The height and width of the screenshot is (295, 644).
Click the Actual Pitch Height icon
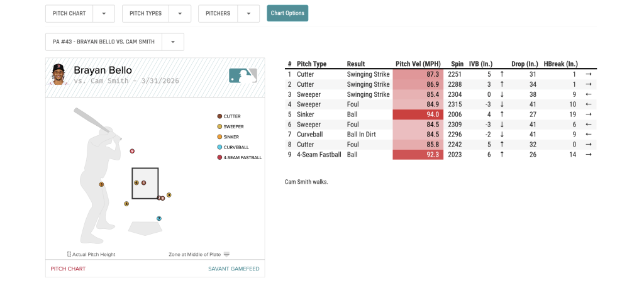click(69, 254)
